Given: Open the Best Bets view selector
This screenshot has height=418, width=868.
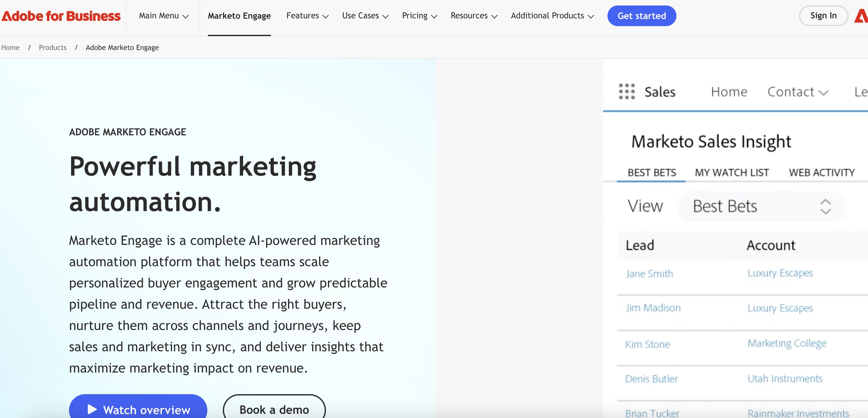Looking at the screenshot, I should [761, 206].
